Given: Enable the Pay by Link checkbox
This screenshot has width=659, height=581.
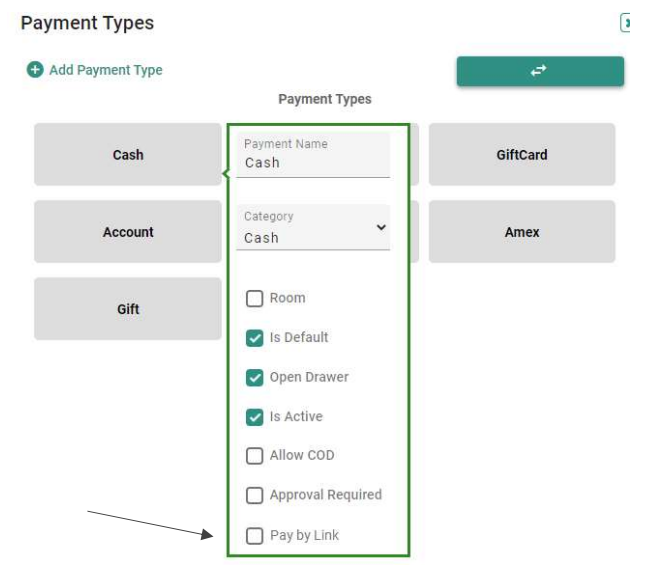Looking at the screenshot, I should pyautogui.click(x=254, y=536).
